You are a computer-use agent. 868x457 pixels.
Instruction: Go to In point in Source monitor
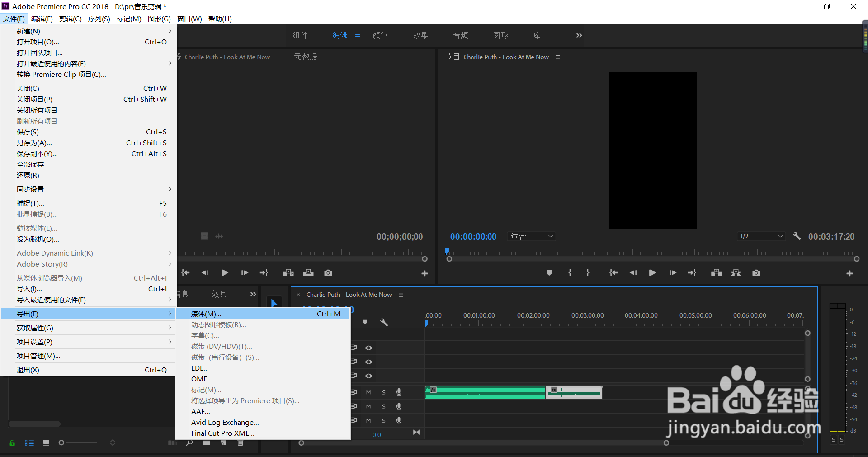click(x=186, y=273)
